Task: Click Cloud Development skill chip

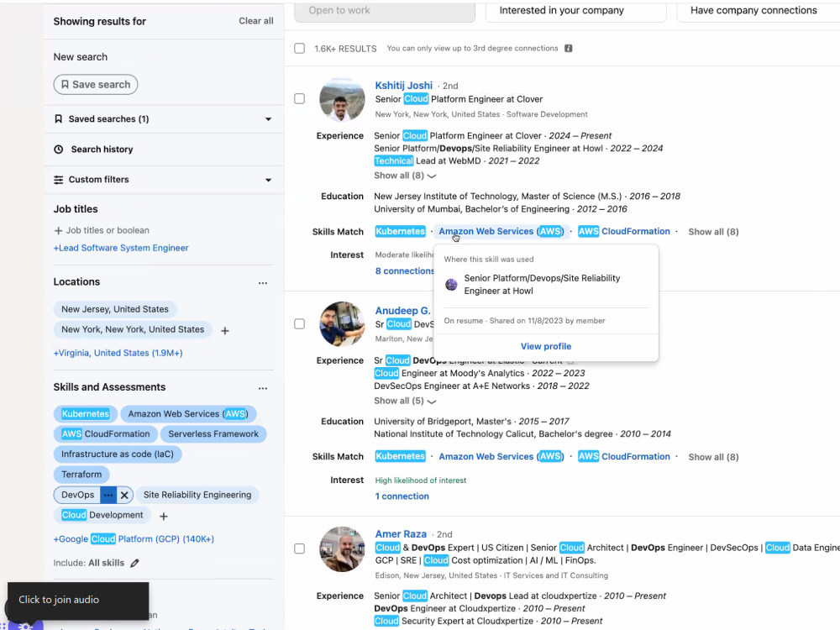Action: 102,516
